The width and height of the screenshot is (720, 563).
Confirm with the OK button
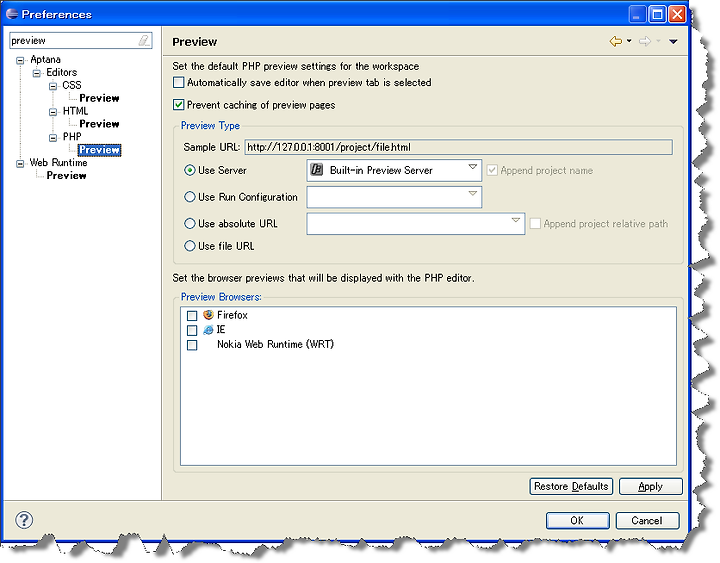[577, 520]
